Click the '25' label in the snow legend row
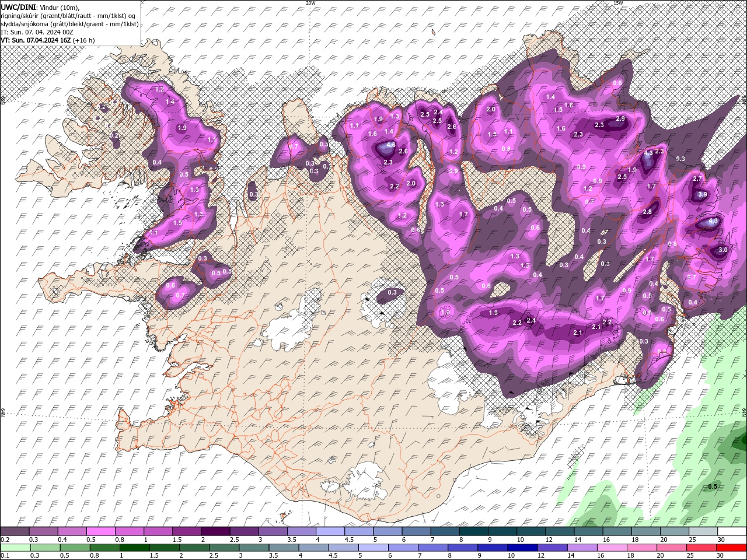 click(x=692, y=540)
